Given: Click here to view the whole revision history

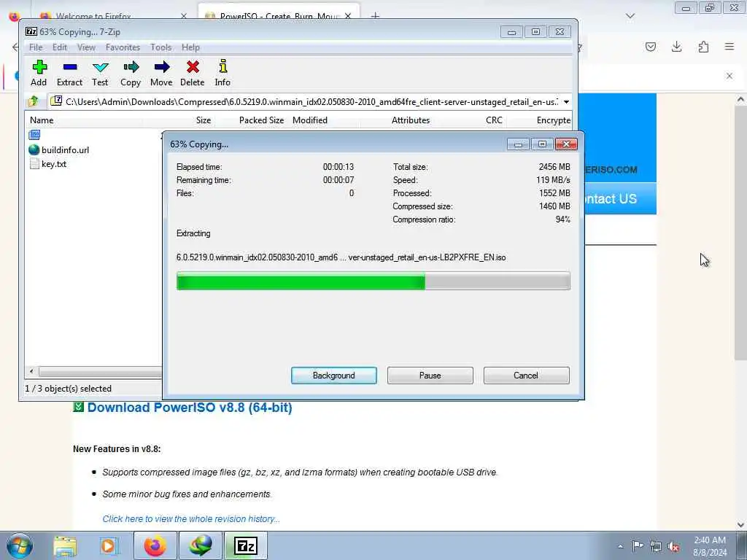Looking at the screenshot, I should pyautogui.click(x=191, y=519).
